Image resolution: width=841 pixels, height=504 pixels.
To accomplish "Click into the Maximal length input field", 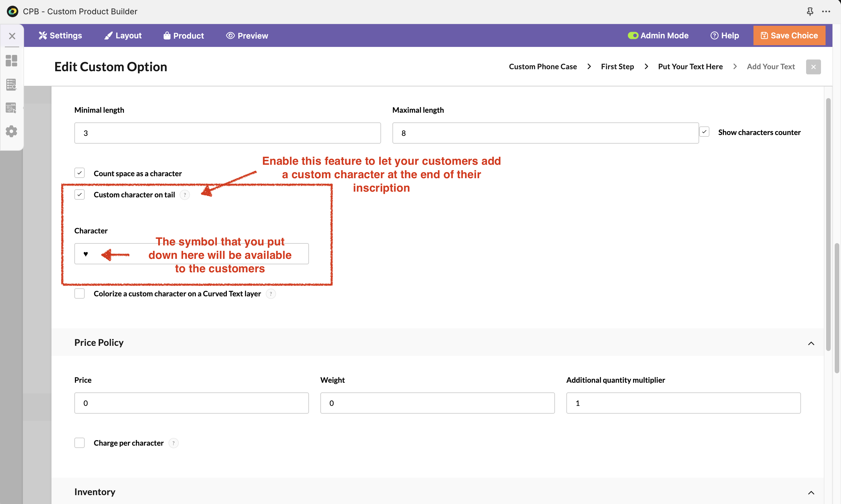I will [545, 133].
